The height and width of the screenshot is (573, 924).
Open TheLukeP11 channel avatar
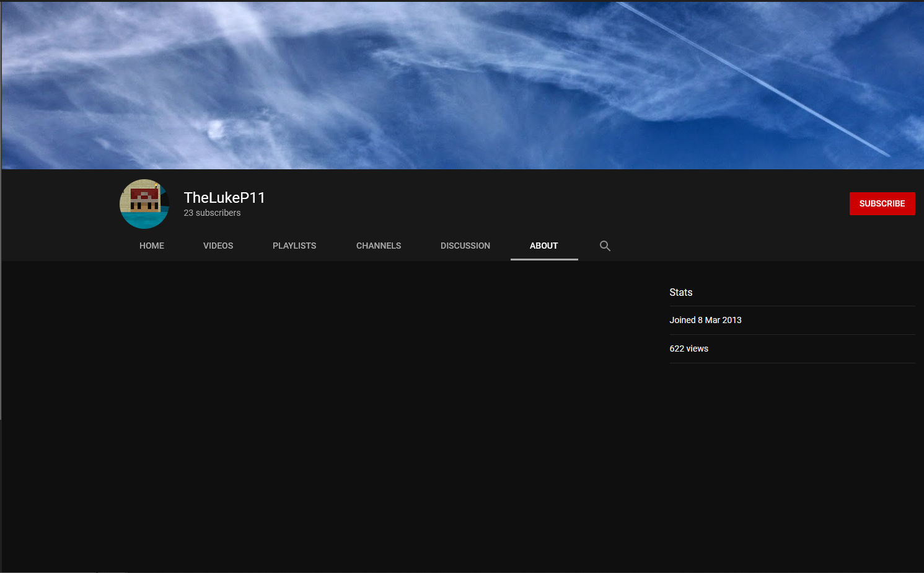point(144,204)
